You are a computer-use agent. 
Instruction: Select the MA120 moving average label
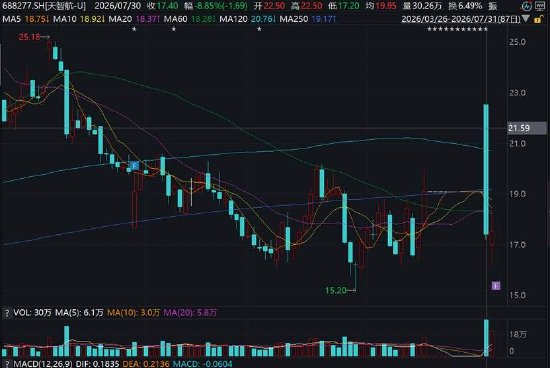[x=233, y=19]
